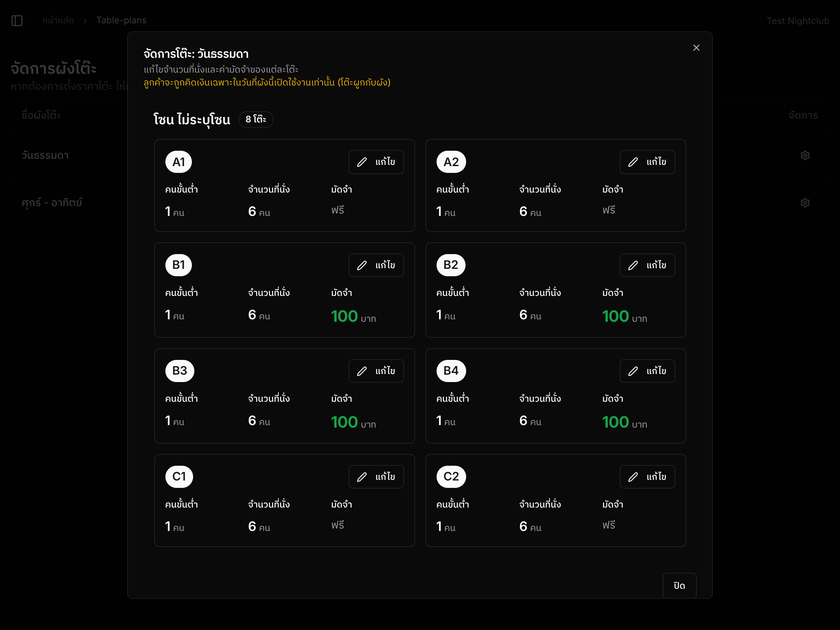Click the โซน ไม่ระบุโซน heading
The image size is (840, 630).
(x=192, y=120)
